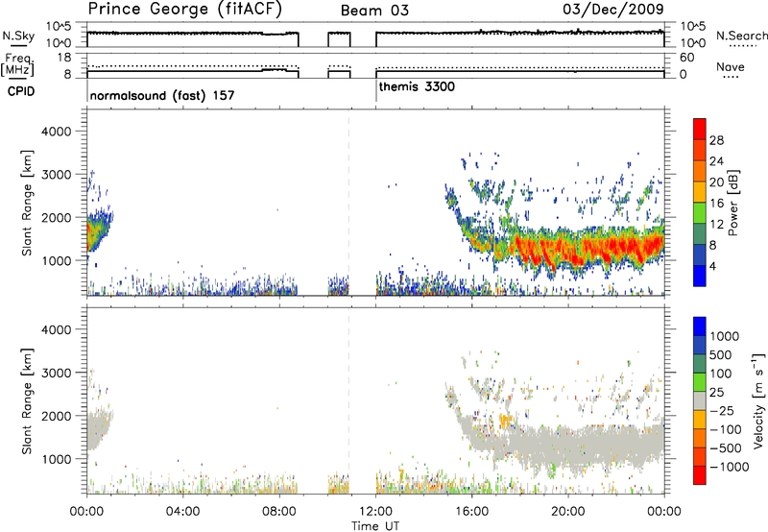Click the '04:00' time tick label

pyautogui.click(x=183, y=512)
